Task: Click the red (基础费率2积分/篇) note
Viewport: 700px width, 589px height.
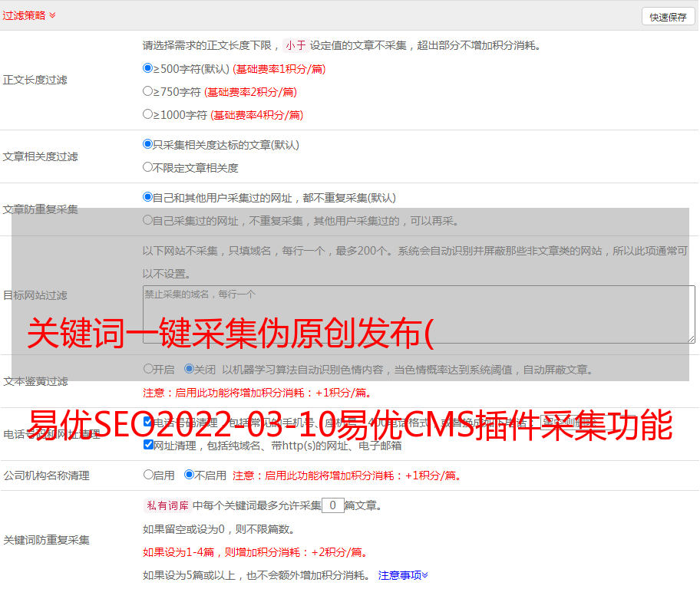Action: 251,91
